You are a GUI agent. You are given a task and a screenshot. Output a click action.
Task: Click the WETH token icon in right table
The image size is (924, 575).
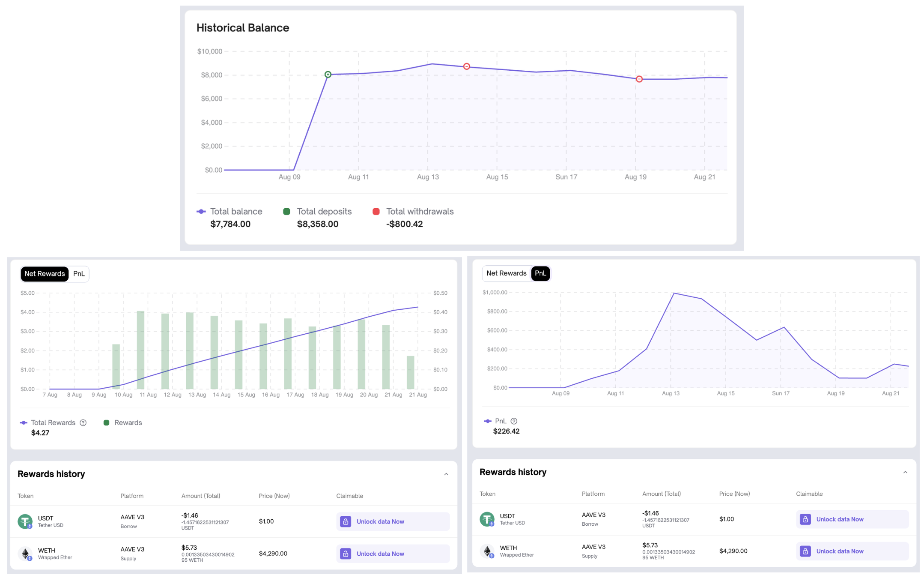[487, 551]
